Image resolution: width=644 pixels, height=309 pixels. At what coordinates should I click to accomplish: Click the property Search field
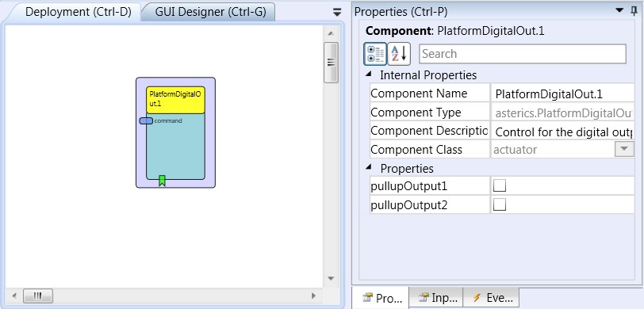point(523,54)
